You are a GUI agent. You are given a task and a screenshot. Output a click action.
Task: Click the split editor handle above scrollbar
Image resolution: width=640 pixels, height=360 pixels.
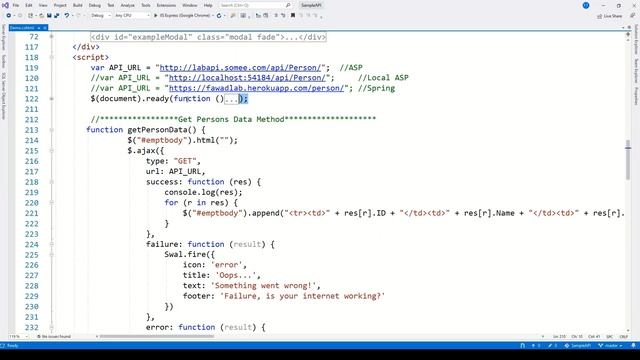628,33
